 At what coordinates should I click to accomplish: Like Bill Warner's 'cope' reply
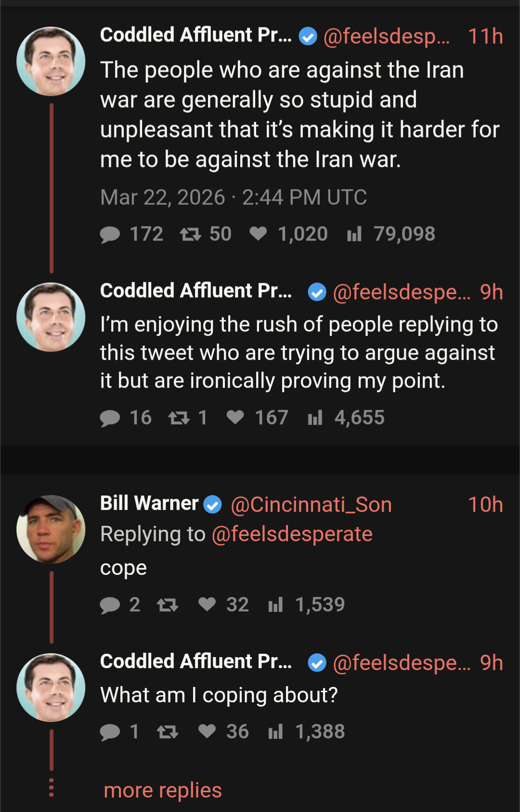(207, 604)
